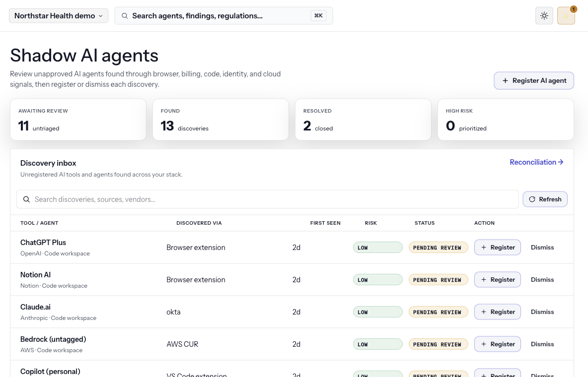Viewport: 588px width, 377px height.
Task: Click the okta discovery source text
Action: pyautogui.click(x=173, y=312)
